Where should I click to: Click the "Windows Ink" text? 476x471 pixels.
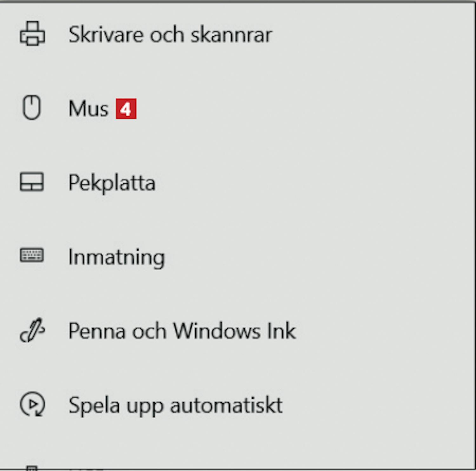[235, 331]
